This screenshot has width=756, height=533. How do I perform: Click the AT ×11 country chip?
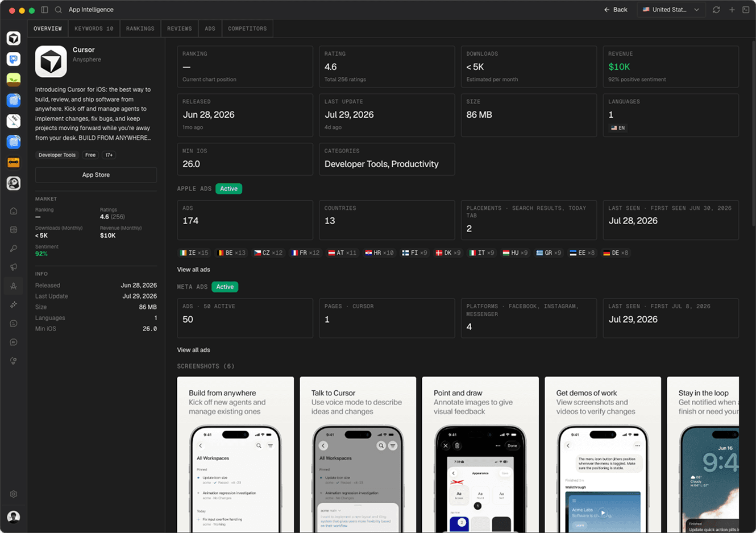tap(343, 253)
